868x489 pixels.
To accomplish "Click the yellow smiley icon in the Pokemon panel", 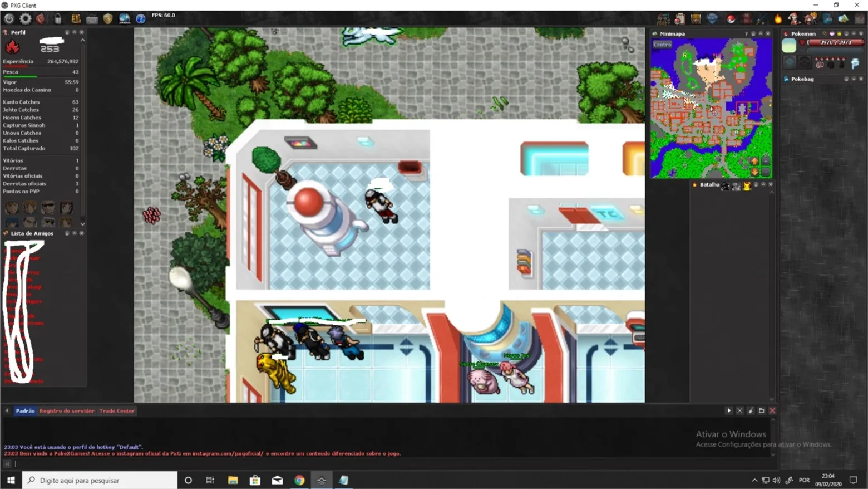I will pos(839,33).
